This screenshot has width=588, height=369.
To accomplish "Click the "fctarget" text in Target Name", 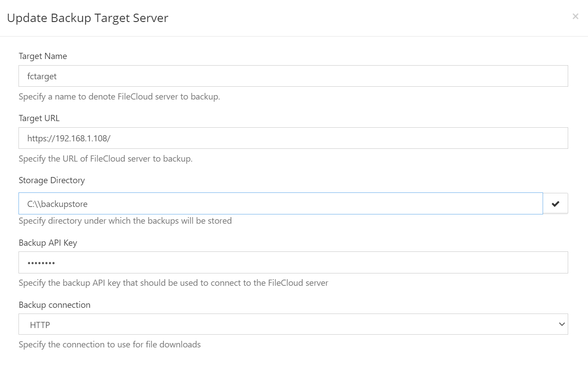I will tap(42, 76).
